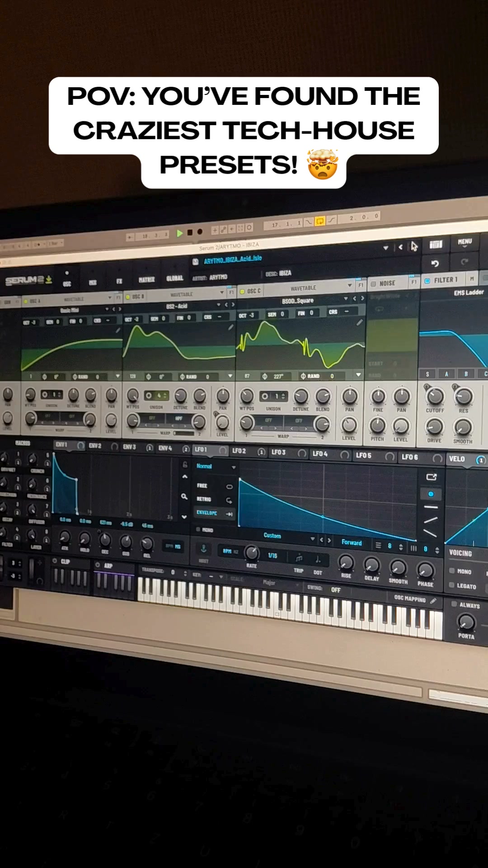Save the ARYTMO_IBIZA_Acid_Isle preset

[x=196, y=261]
